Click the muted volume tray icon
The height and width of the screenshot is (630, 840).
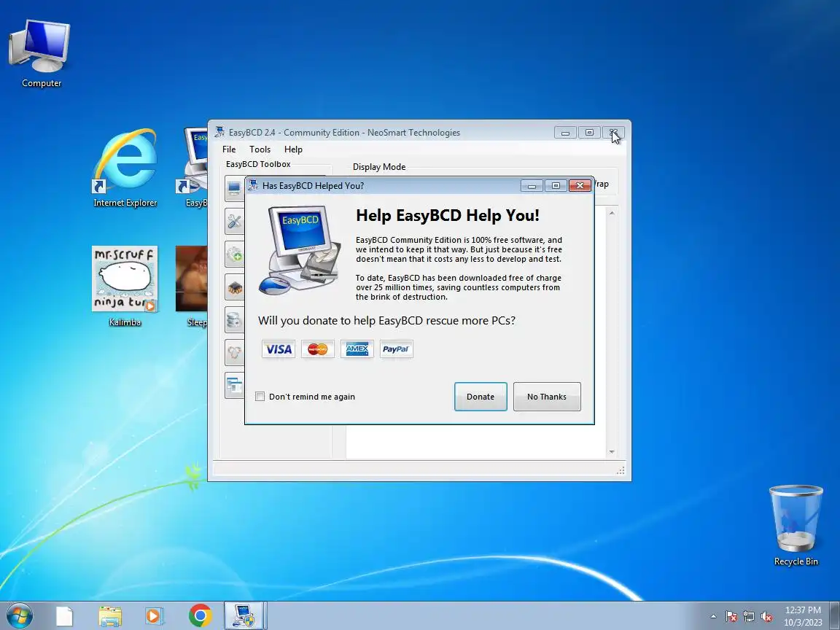(x=766, y=617)
